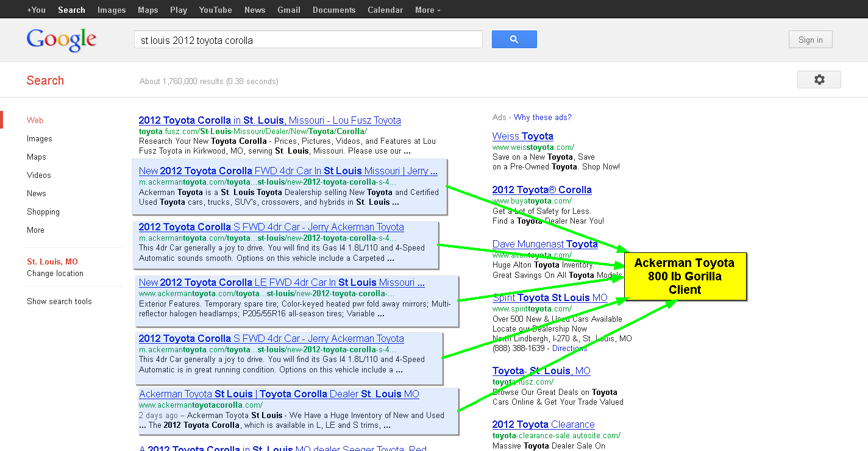Select Shopping in the left sidebar
Image resolution: width=868 pixels, height=451 pixels.
(43, 211)
